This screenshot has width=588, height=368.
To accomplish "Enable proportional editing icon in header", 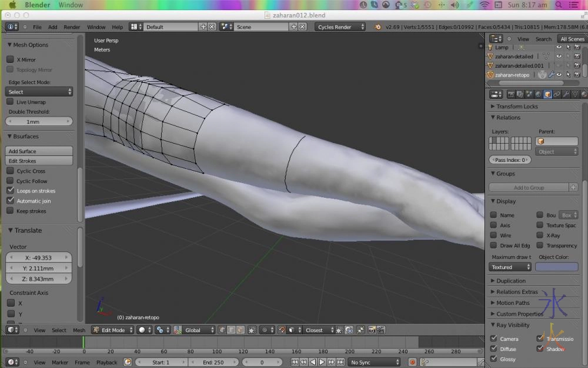I will [265, 330].
